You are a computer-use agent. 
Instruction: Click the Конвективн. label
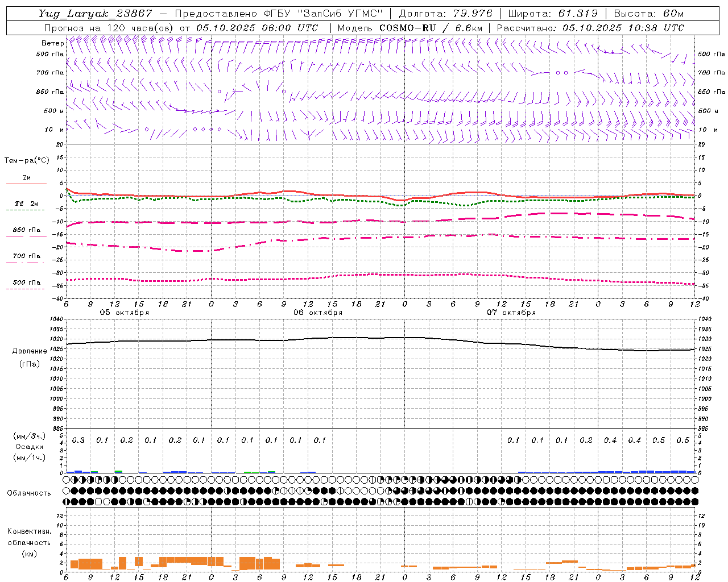(30, 531)
